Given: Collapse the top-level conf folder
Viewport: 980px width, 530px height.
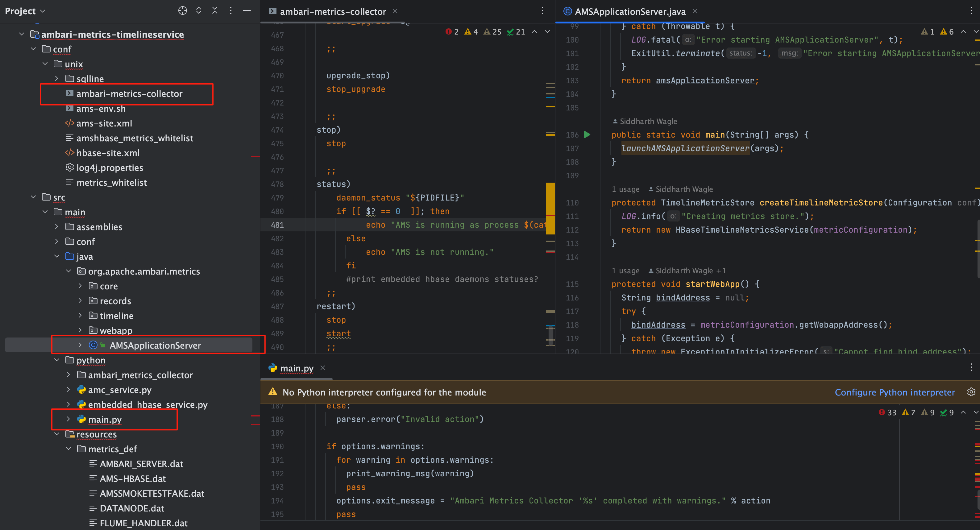Looking at the screenshot, I should 33,49.
